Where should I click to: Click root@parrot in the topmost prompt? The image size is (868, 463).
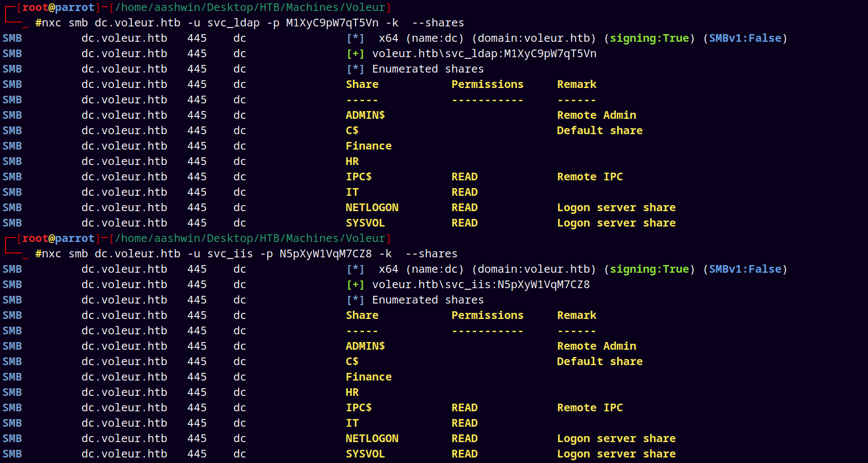pyautogui.click(x=58, y=8)
